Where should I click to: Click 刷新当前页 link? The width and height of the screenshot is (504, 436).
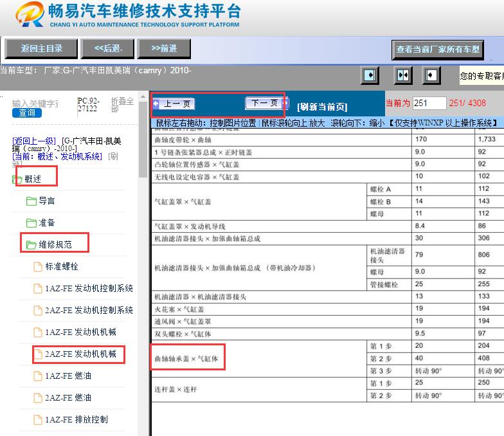click(322, 107)
